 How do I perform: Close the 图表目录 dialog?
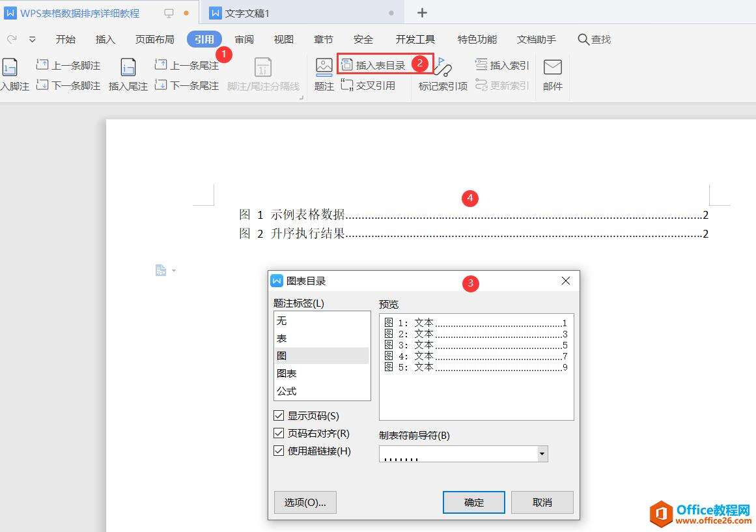(566, 281)
